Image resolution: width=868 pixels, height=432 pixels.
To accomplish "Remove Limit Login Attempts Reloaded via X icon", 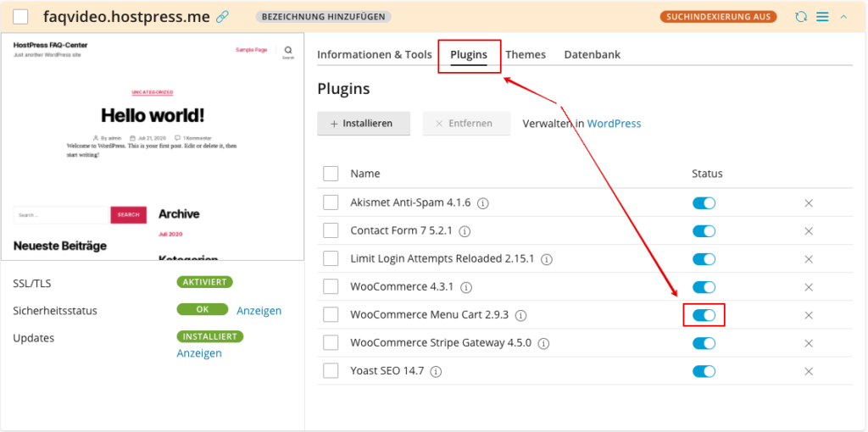I will coord(808,259).
